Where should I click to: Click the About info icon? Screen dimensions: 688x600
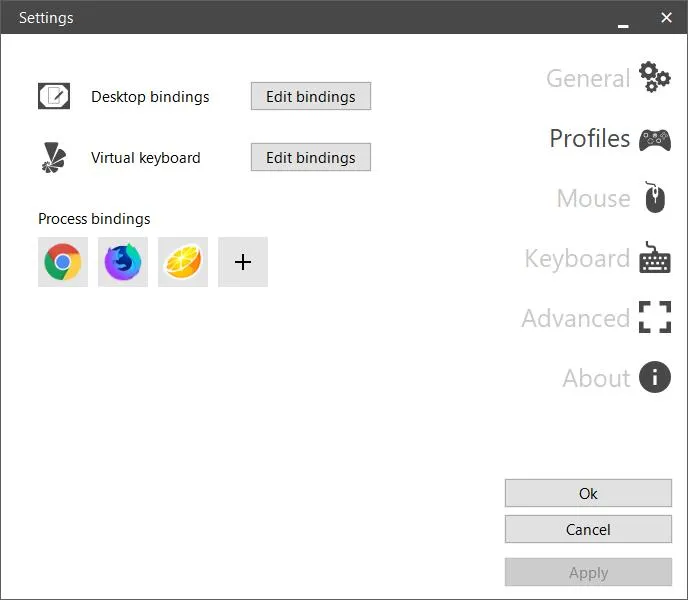(x=655, y=377)
